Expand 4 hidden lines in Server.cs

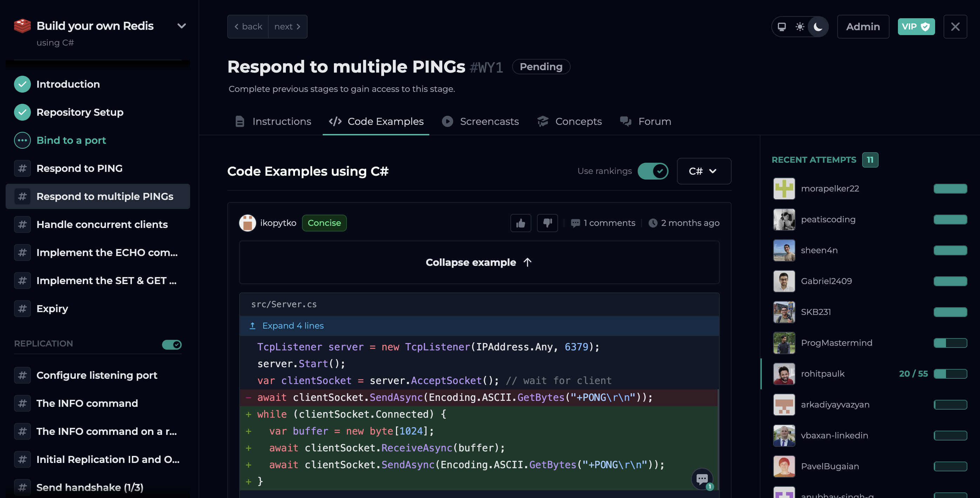479,326
